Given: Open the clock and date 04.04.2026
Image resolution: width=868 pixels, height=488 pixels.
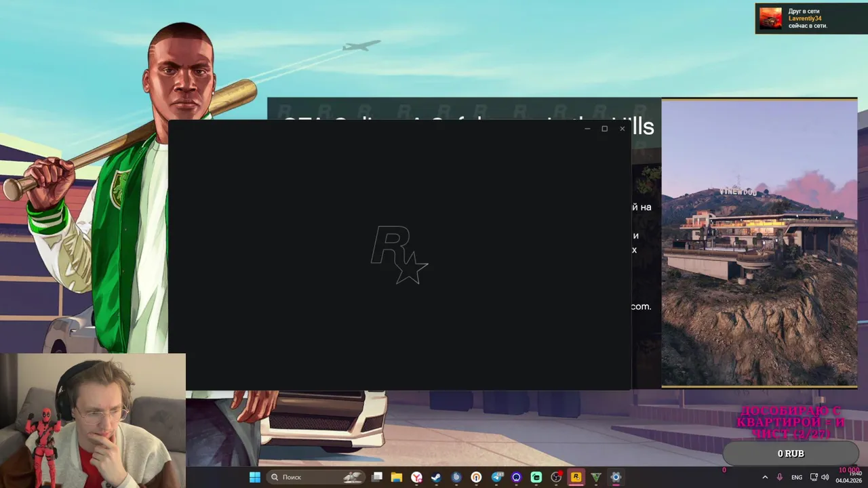Looking at the screenshot, I should pyautogui.click(x=848, y=477).
